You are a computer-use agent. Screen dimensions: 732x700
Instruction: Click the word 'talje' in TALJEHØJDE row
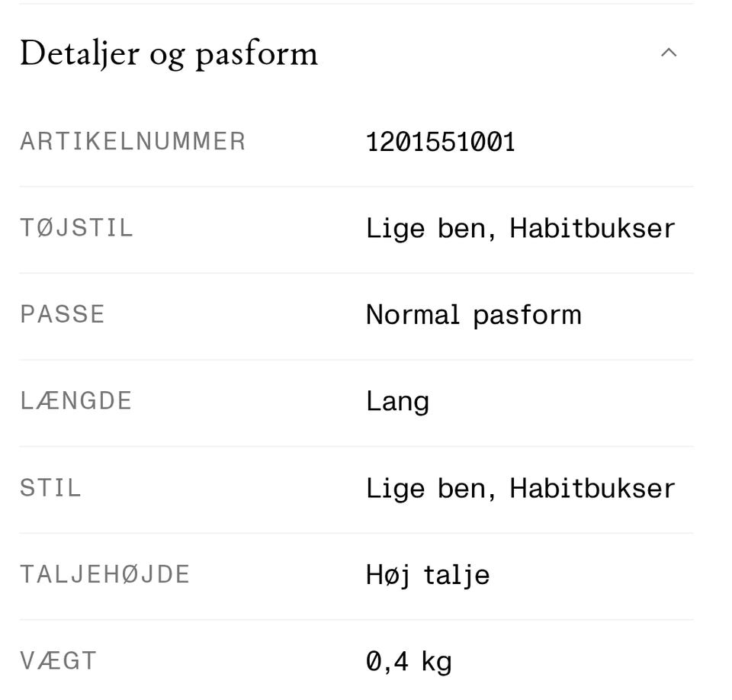[x=456, y=576]
